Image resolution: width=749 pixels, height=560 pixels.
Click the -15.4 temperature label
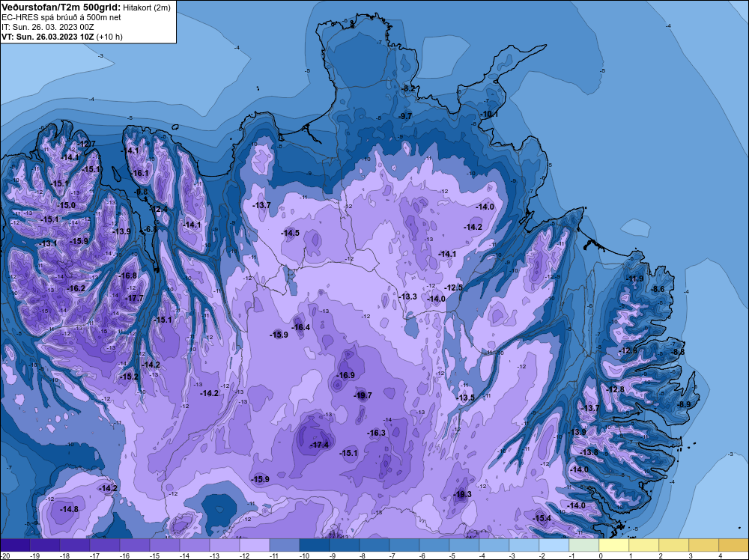[x=542, y=518]
